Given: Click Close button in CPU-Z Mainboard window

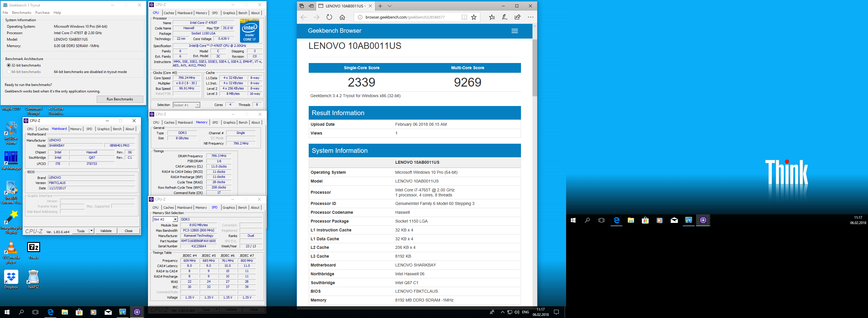Looking at the screenshot, I should click(x=128, y=231).
